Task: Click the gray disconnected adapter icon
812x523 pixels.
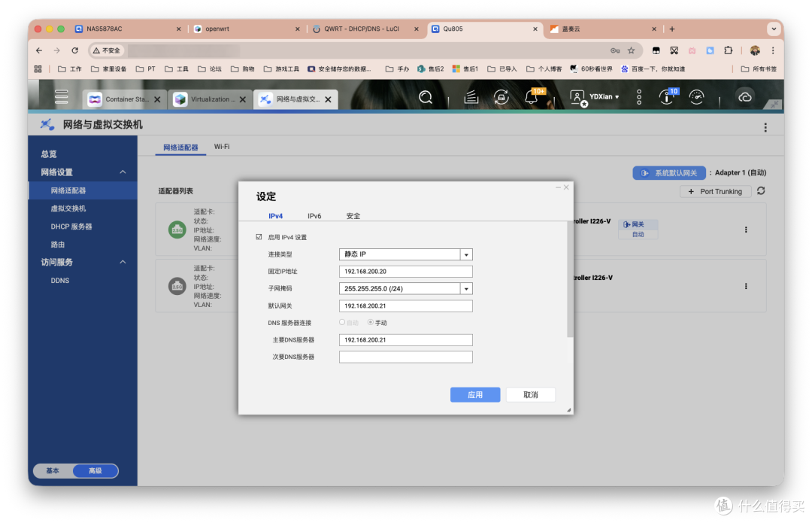Action: (177, 286)
